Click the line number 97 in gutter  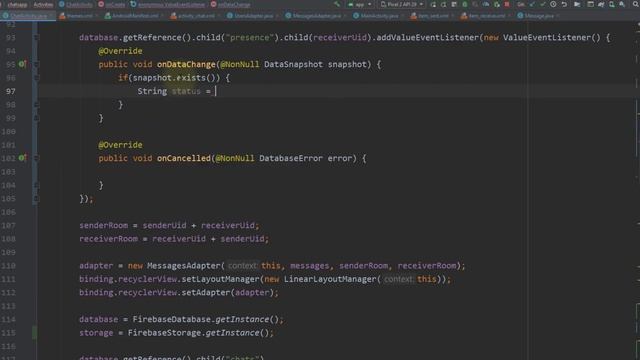[11, 91]
